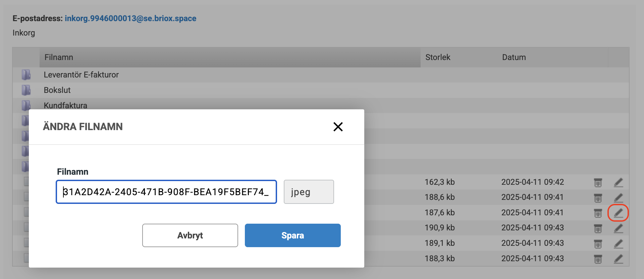Click the Datum column header
The image size is (644, 279).
click(514, 57)
